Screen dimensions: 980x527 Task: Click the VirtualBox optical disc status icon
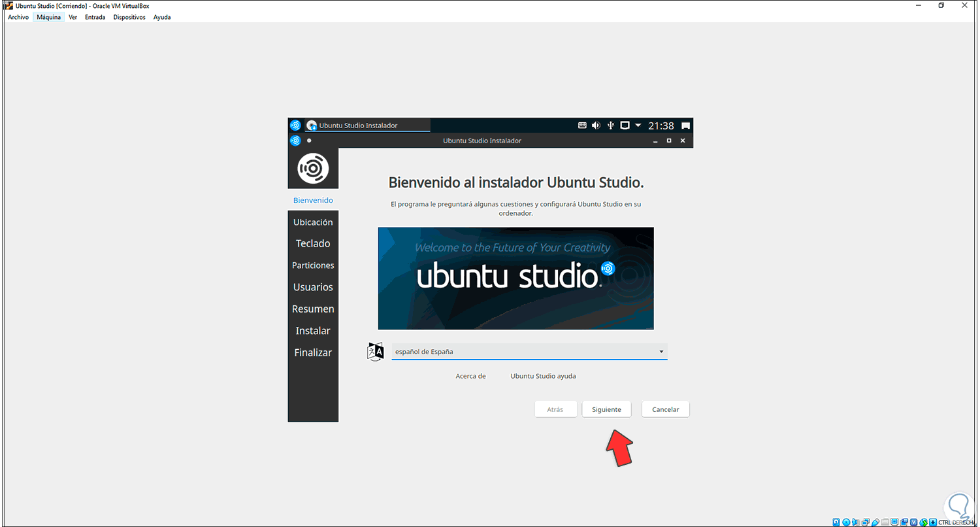coord(847,522)
